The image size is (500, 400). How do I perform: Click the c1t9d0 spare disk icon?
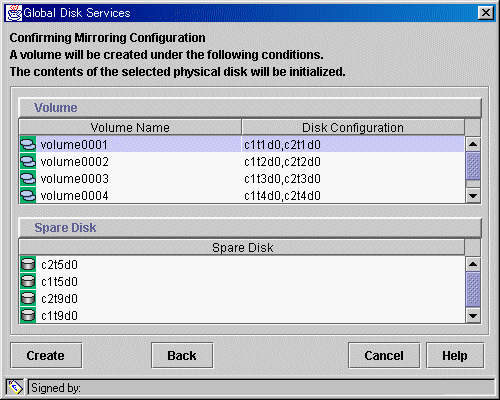pos(28,315)
